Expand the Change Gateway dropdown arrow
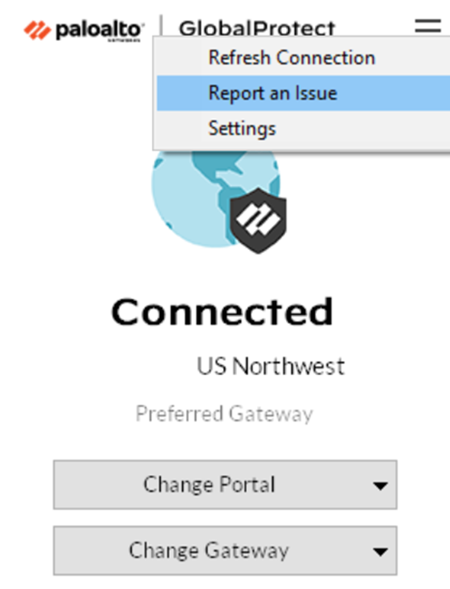The height and width of the screenshot is (589, 450). (x=381, y=551)
